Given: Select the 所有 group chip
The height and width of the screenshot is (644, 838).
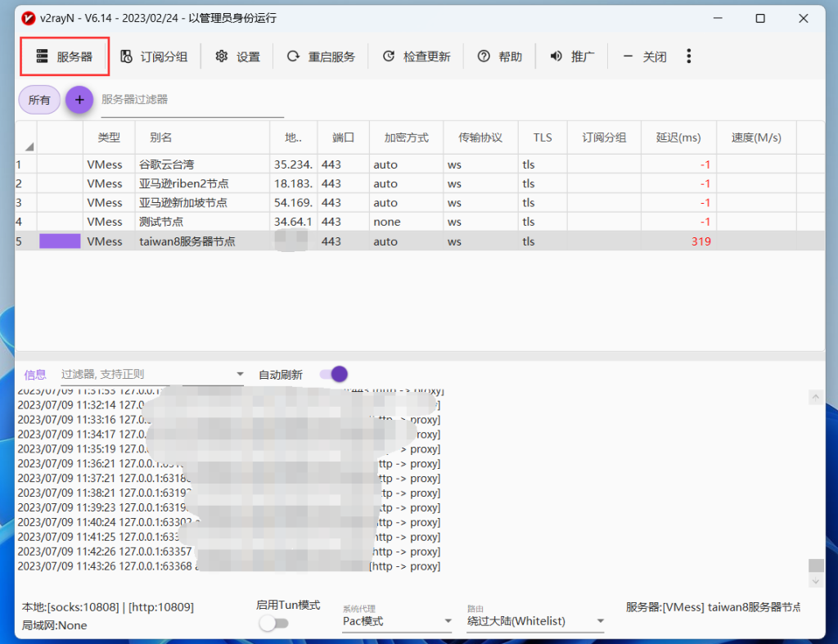Looking at the screenshot, I should click(x=39, y=100).
